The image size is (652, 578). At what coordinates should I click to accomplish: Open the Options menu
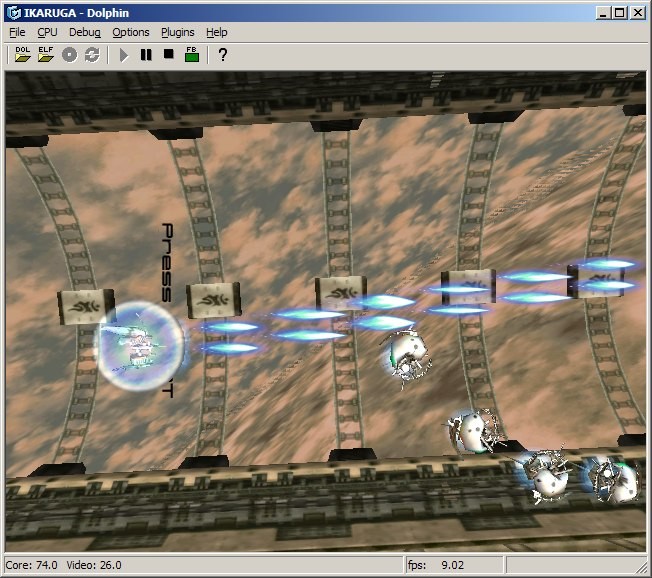[131, 32]
